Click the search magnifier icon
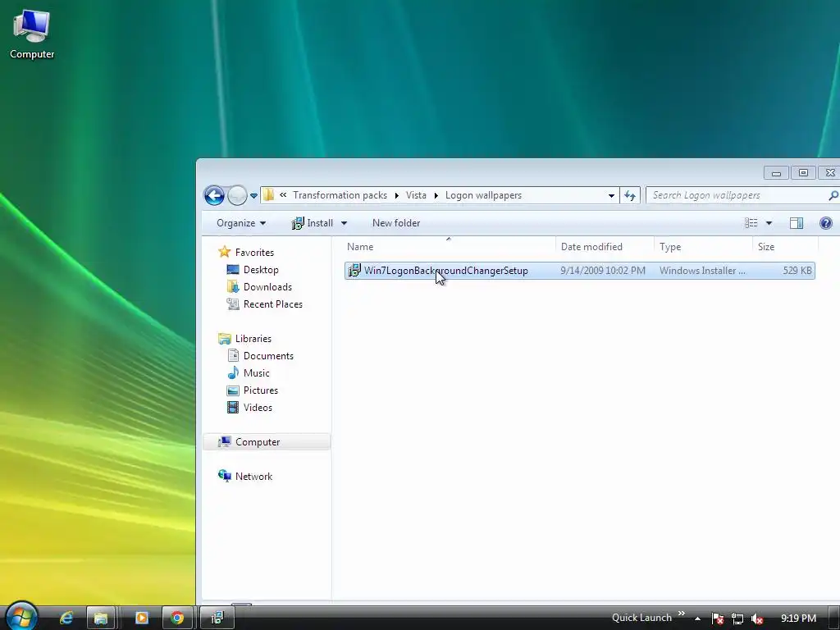Viewport: 840px width, 630px height. tap(833, 195)
